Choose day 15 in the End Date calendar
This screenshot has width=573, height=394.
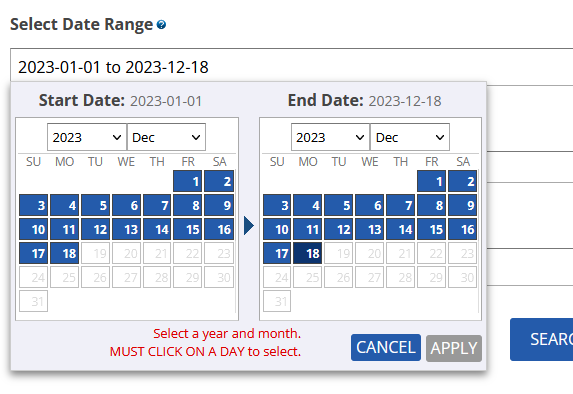[x=432, y=229]
